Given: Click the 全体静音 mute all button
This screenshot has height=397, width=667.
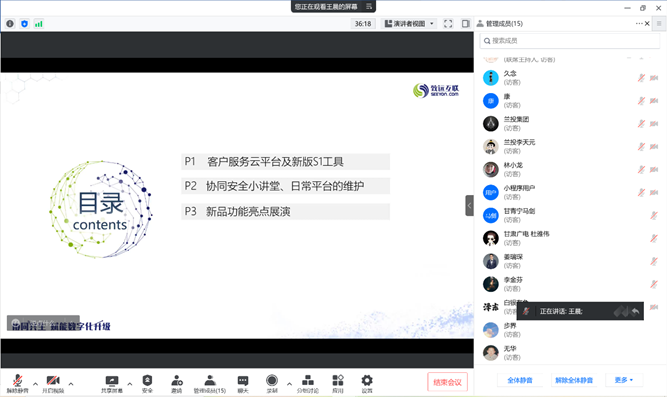Looking at the screenshot, I should pyautogui.click(x=520, y=380).
